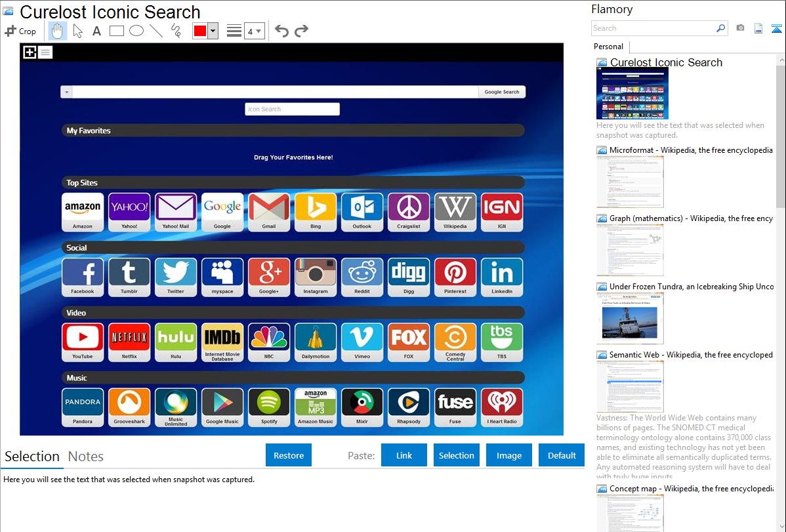Select the Crop tool
Screen dimensions: 786x532
pos(20,31)
